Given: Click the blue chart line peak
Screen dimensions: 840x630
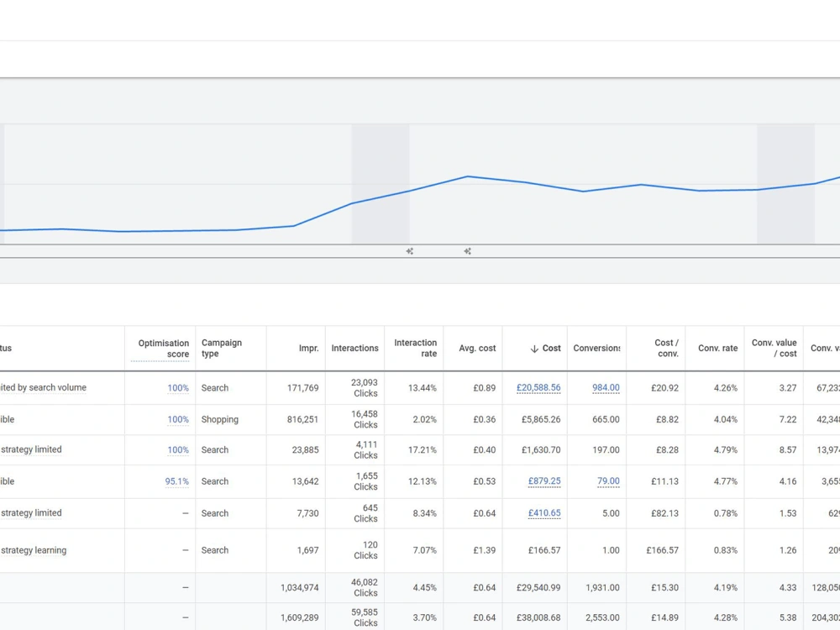Looking at the screenshot, I should [467, 176].
